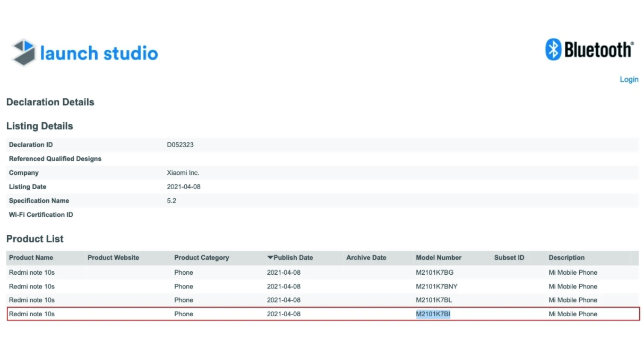The width and height of the screenshot is (644, 363).
Task: Open the Login link
Action: [x=629, y=79]
